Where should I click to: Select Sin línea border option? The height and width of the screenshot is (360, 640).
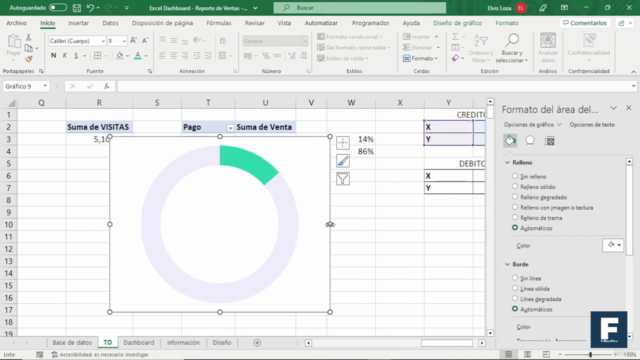point(515,278)
